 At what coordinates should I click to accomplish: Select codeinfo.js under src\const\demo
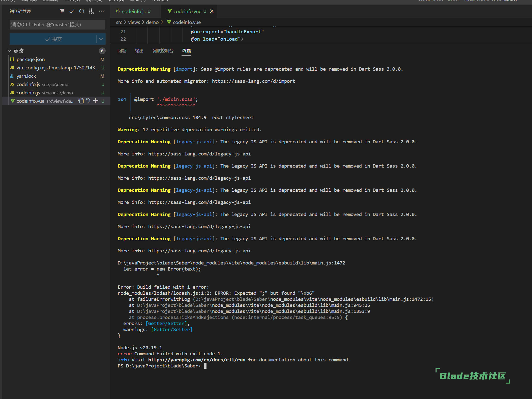click(56, 93)
